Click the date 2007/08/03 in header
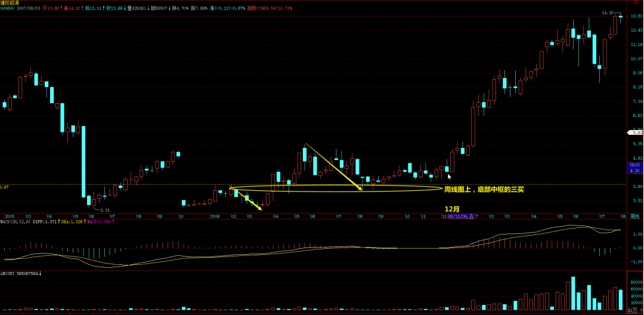 [x=29, y=8]
